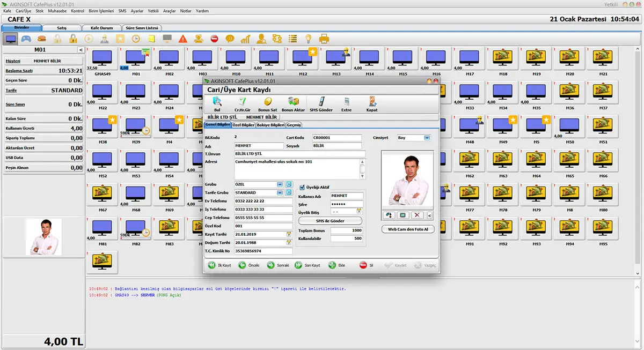This screenshot has height=350, width=644.
Task: Open the Kafe Durum tab
Action: pos(101,27)
